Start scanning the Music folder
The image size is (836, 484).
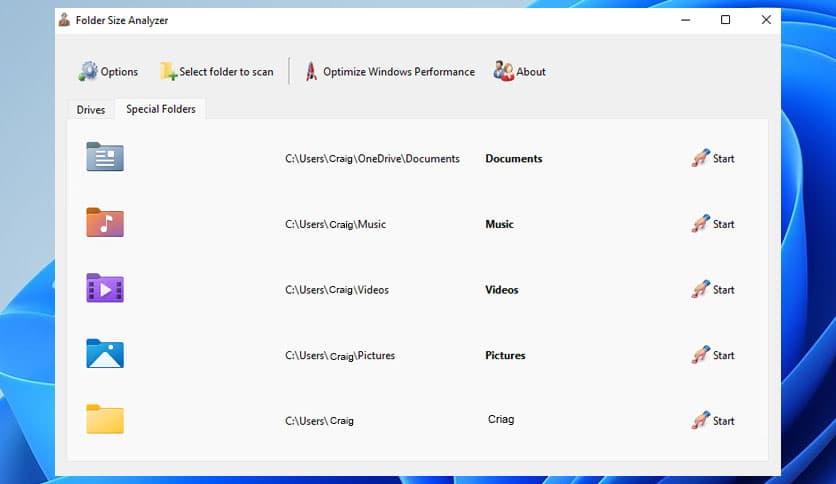pyautogui.click(x=724, y=224)
